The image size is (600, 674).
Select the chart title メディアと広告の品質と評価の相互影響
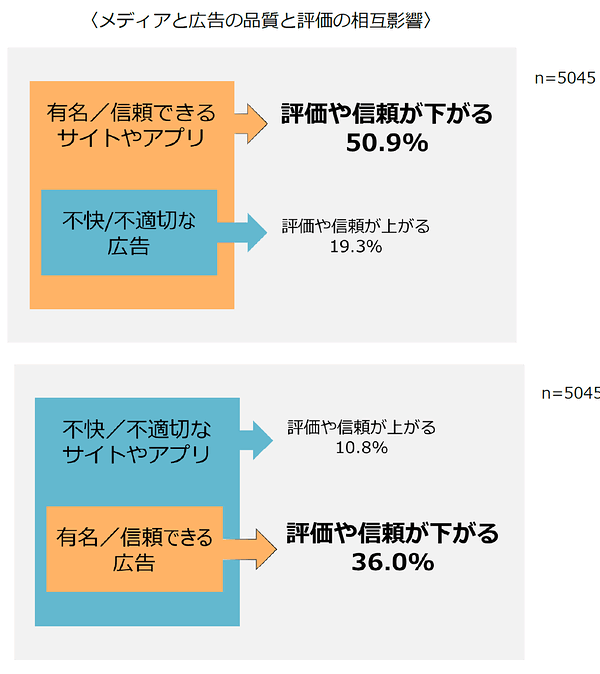point(260,21)
